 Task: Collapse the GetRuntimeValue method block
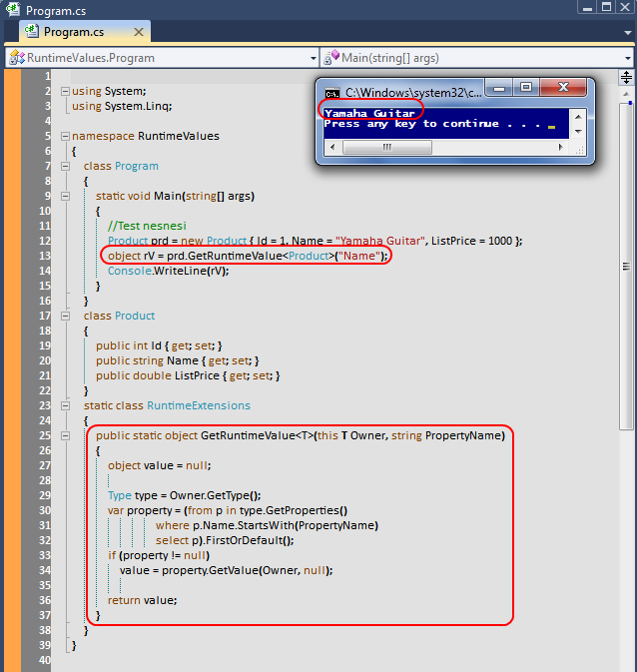tap(65, 435)
